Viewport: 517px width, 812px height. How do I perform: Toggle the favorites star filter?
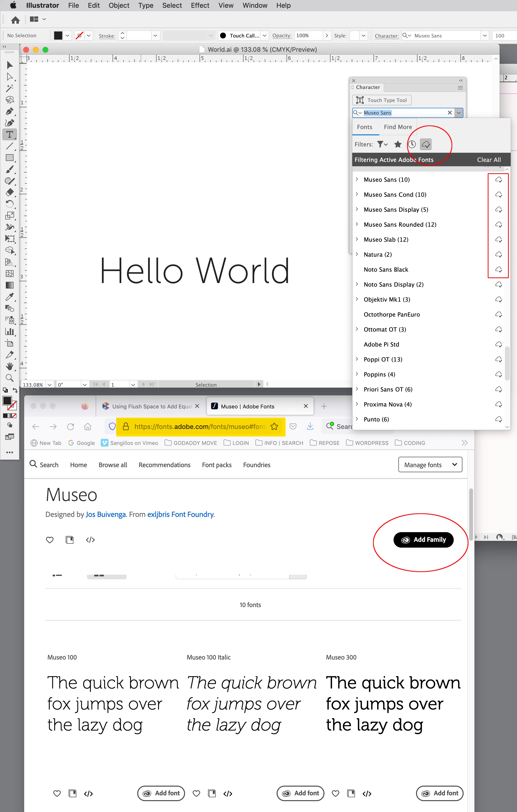[x=398, y=144]
